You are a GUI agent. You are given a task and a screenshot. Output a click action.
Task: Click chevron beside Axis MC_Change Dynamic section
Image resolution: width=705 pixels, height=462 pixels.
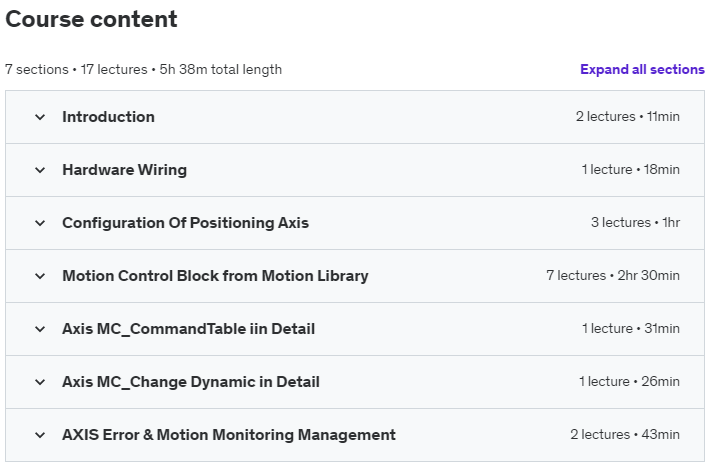40,382
